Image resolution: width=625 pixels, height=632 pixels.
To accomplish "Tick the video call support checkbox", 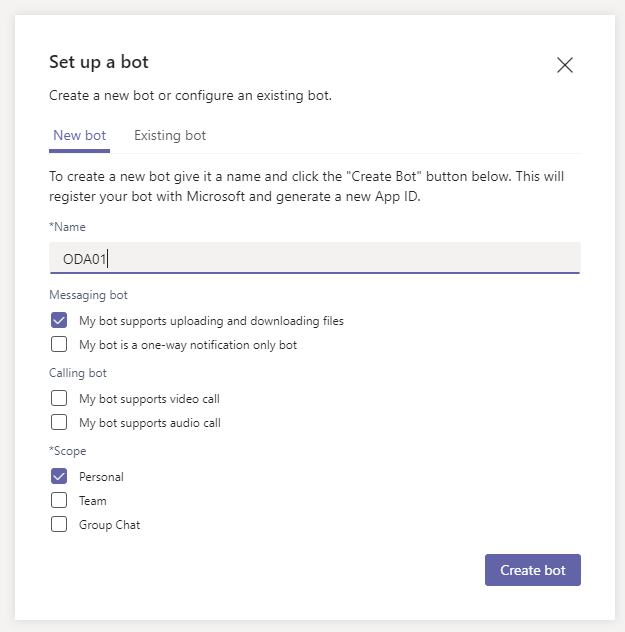I will tap(59, 398).
